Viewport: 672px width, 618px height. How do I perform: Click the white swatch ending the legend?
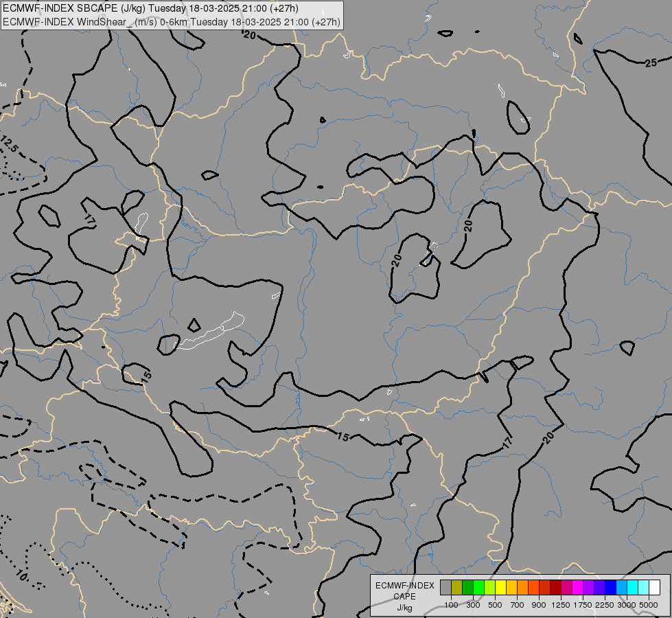coord(654,587)
